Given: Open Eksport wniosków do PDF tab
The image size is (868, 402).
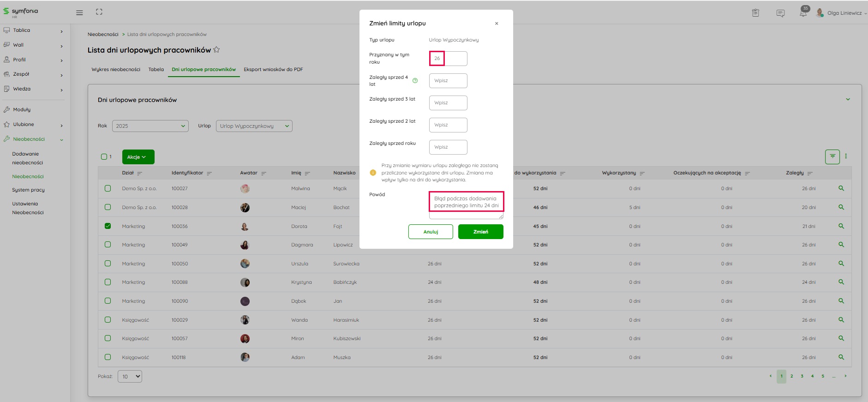Looking at the screenshot, I should (x=273, y=70).
